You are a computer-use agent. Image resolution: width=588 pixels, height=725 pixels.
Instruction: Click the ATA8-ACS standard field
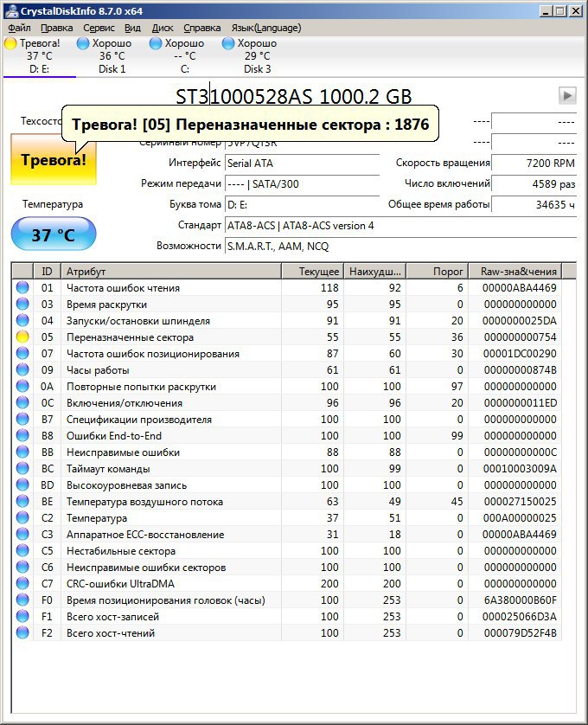click(400, 226)
